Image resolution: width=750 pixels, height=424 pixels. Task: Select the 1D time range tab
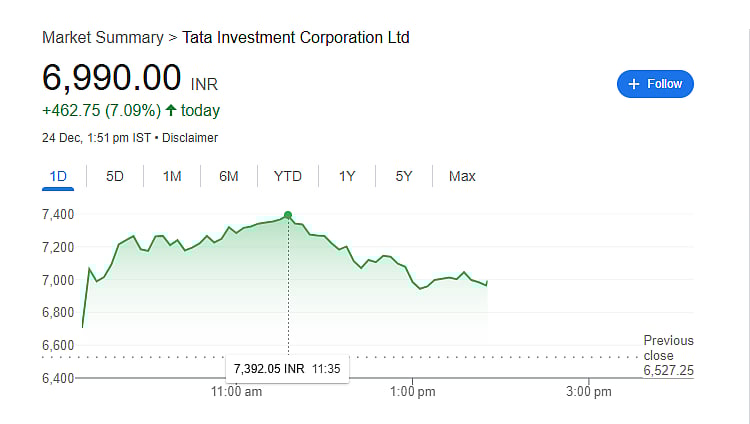pos(58,177)
